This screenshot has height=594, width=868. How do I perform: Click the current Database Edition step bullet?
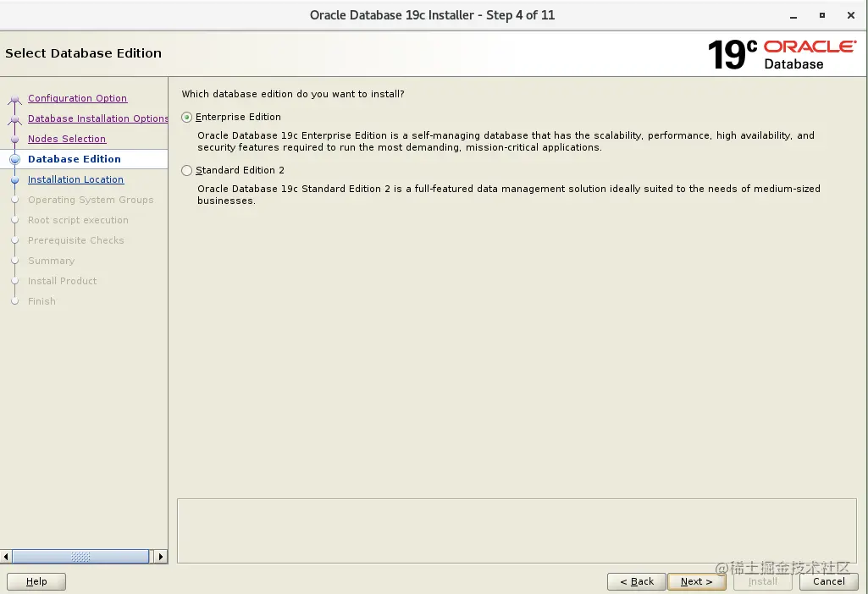15,159
